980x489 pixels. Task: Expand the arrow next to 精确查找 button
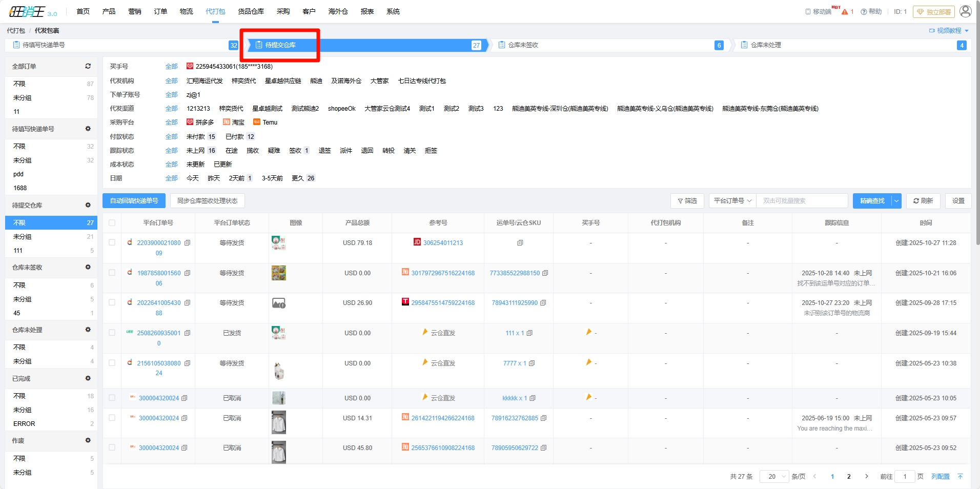(x=896, y=201)
